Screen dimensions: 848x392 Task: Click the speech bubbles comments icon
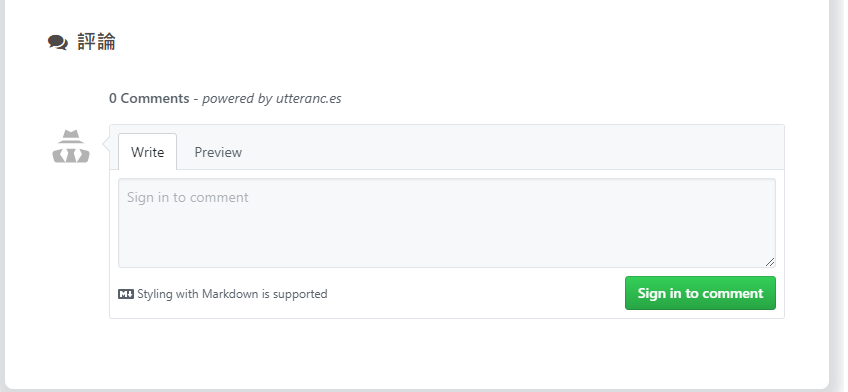(58, 42)
